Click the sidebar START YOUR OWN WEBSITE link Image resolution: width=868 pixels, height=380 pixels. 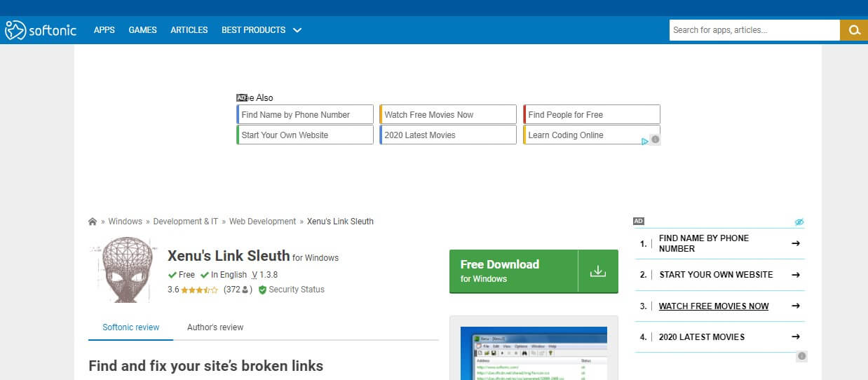[x=716, y=275]
